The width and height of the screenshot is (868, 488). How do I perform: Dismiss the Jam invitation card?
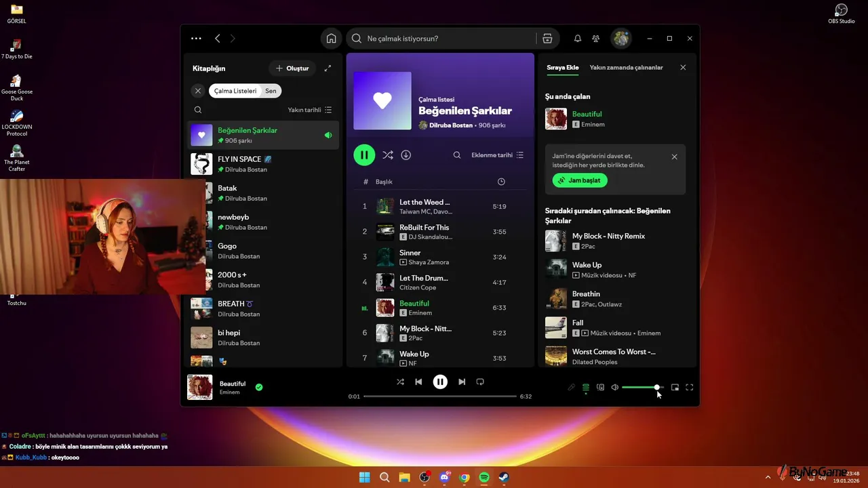click(674, 157)
